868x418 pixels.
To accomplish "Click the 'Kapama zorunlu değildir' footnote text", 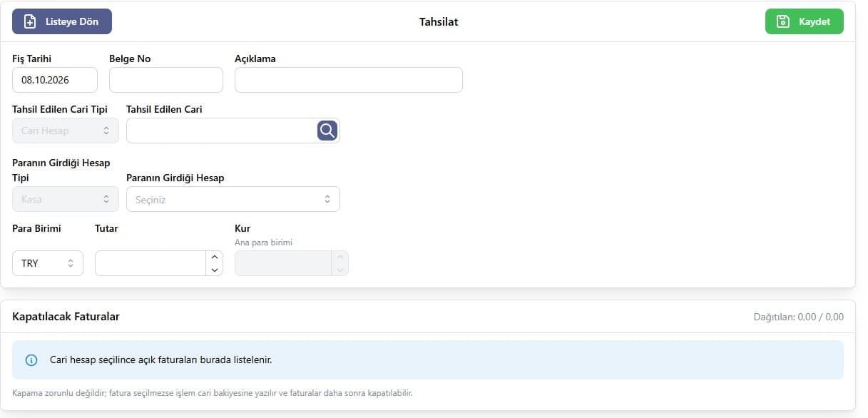I will pos(213,393).
